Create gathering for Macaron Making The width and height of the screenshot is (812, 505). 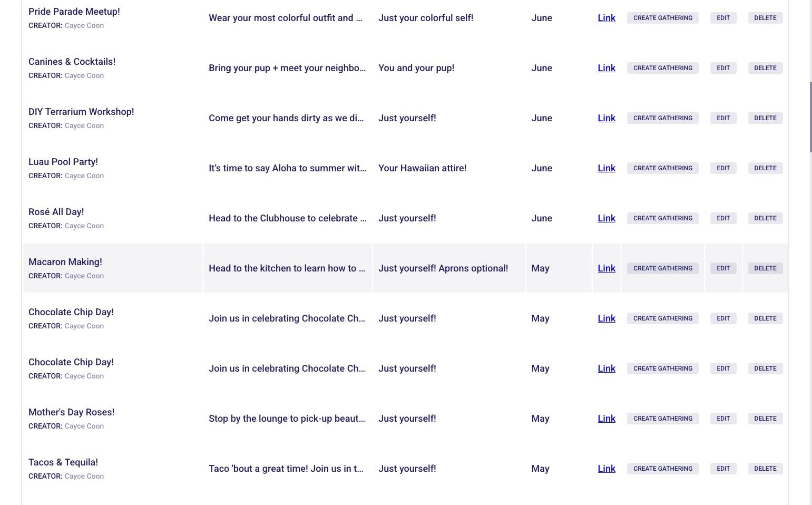[662, 268]
